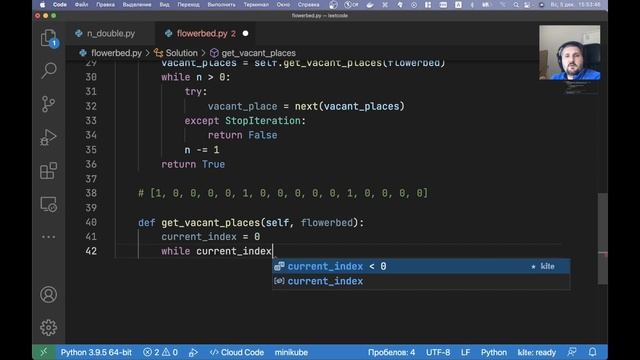
Task: Click the method cube icon in breadcrumbs
Action: point(214,53)
